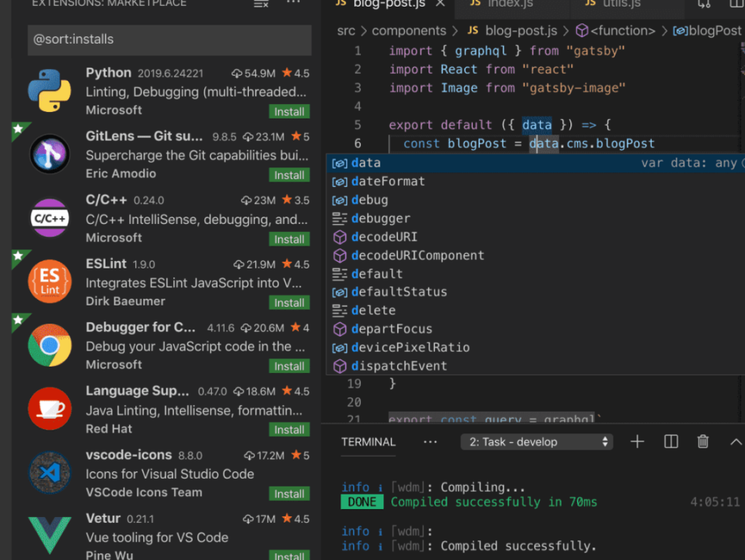Open the terminal task selector dropdown
This screenshot has width=745, height=560.
tap(536, 441)
